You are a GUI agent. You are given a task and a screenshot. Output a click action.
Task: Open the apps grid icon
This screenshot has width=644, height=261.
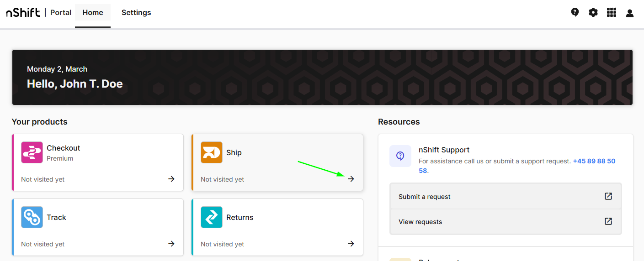[612, 12]
